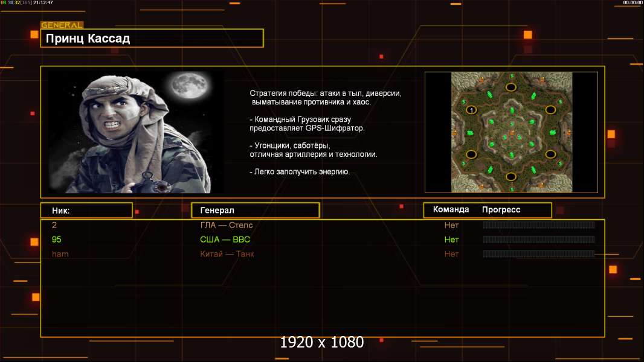Viewport: 644px width, 362px height.
Task: Click the "Принц Кассад" name title box
Action: click(152, 39)
